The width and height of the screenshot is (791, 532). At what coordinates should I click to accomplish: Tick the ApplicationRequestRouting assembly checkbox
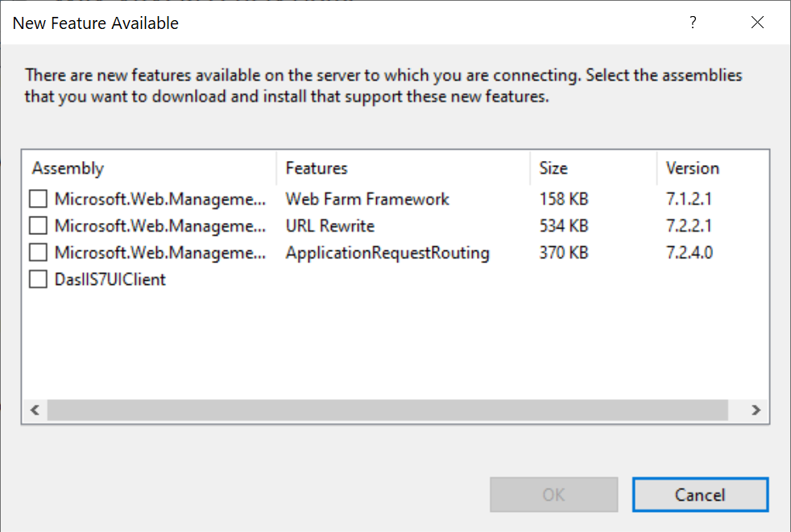[x=38, y=253]
